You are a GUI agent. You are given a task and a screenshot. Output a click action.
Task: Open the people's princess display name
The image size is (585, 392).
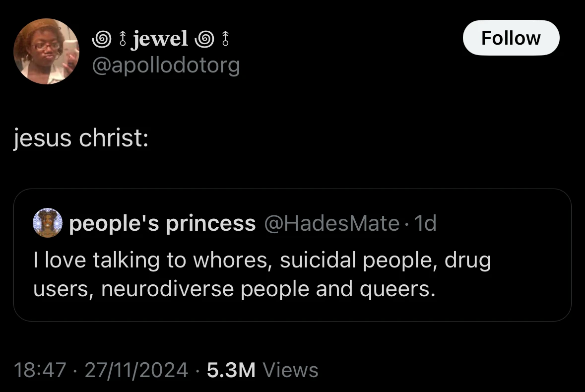tap(162, 223)
